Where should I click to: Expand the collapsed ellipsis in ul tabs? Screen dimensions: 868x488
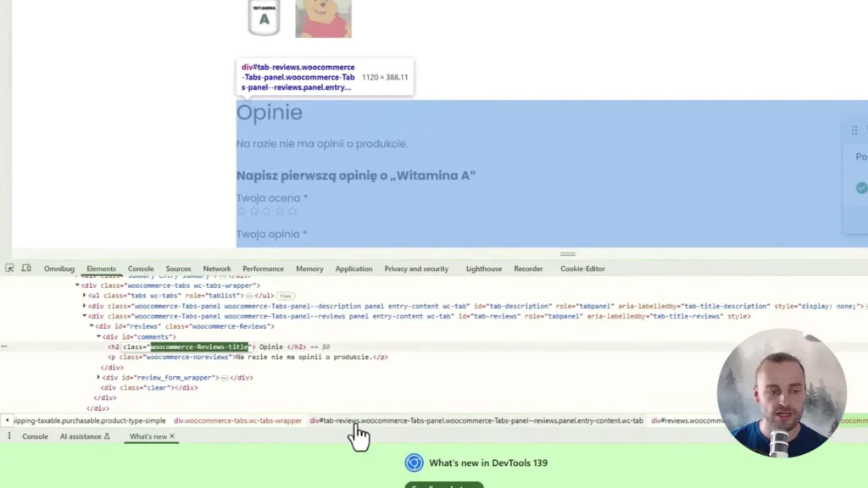(x=250, y=296)
